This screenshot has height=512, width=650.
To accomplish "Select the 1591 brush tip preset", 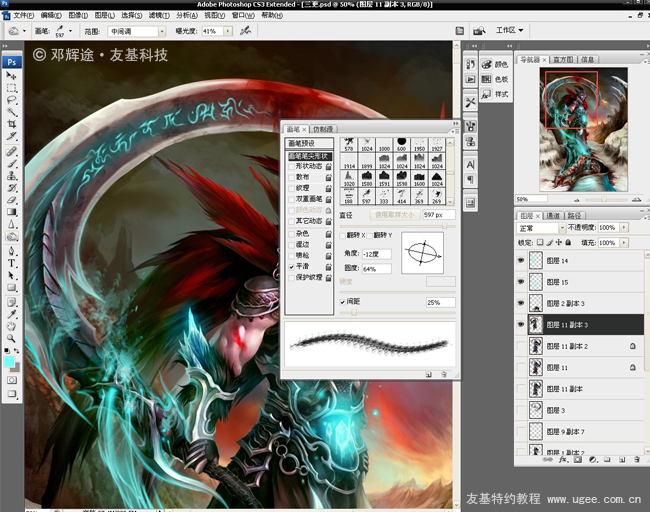I will tap(384, 179).
